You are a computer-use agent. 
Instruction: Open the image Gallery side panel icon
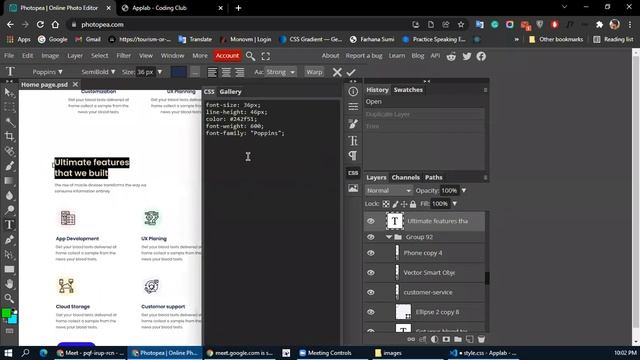353,188
